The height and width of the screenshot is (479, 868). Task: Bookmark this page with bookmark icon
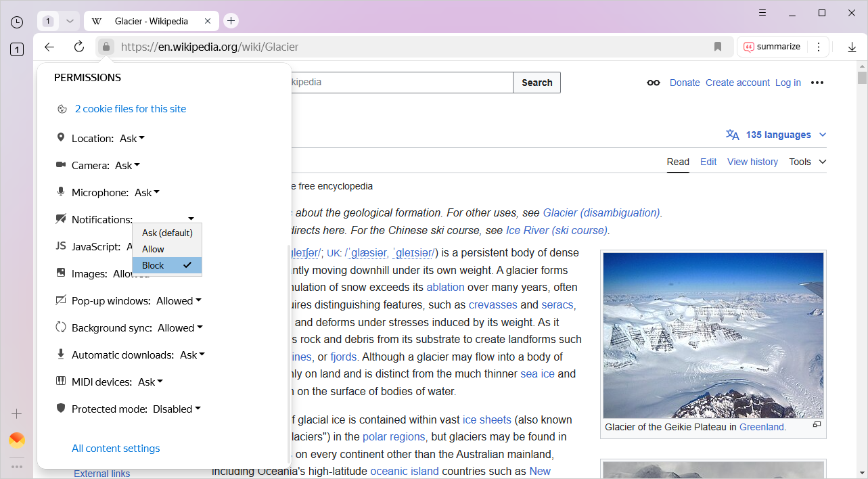[718, 47]
